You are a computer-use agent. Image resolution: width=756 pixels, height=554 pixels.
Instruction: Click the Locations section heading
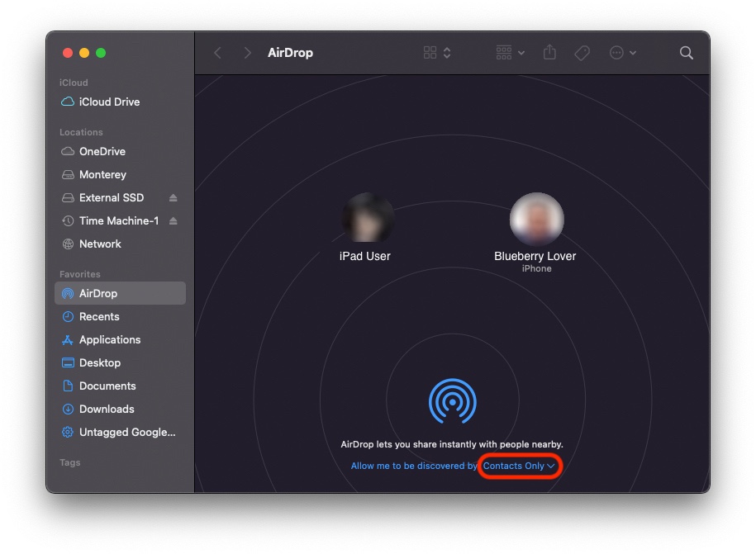tap(81, 132)
